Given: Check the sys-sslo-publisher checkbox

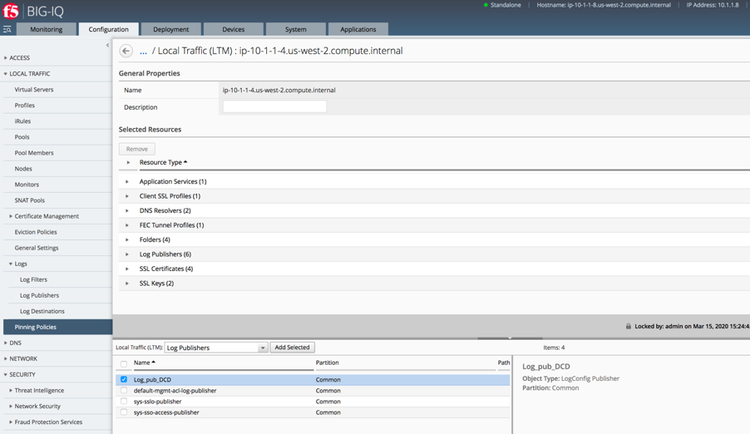Looking at the screenshot, I should pos(124,401).
